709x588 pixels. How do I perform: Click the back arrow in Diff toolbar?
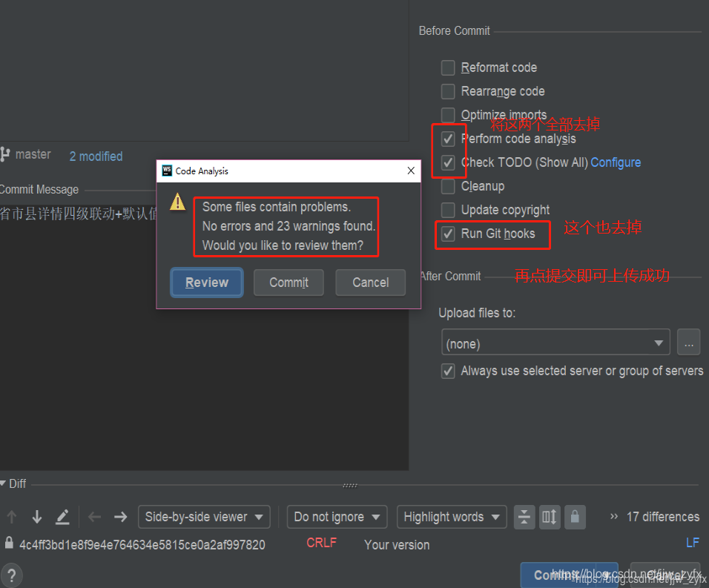pos(94,517)
